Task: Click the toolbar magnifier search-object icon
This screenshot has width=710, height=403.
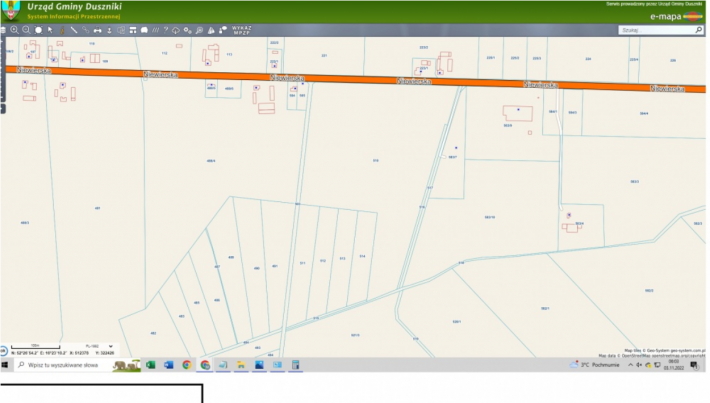Action: point(199,30)
